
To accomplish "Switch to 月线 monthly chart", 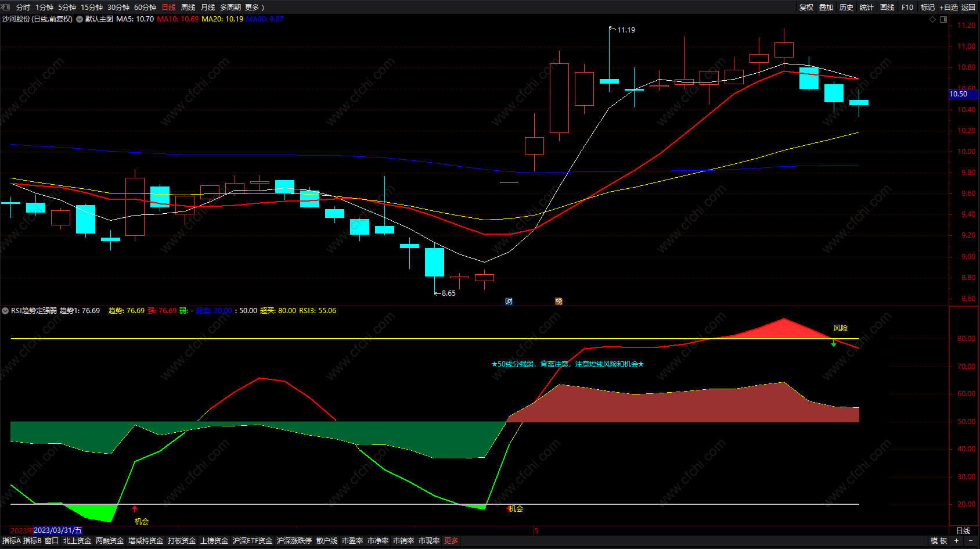I will [x=208, y=8].
